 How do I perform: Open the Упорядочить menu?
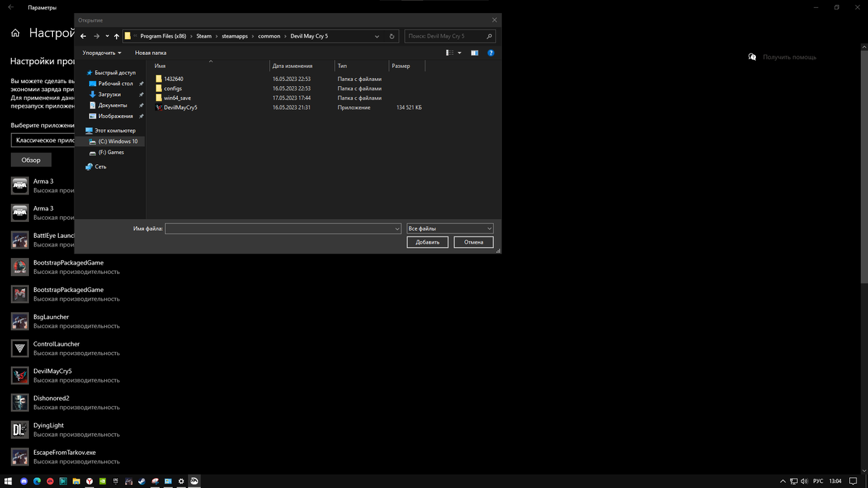pyautogui.click(x=102, y=53)
